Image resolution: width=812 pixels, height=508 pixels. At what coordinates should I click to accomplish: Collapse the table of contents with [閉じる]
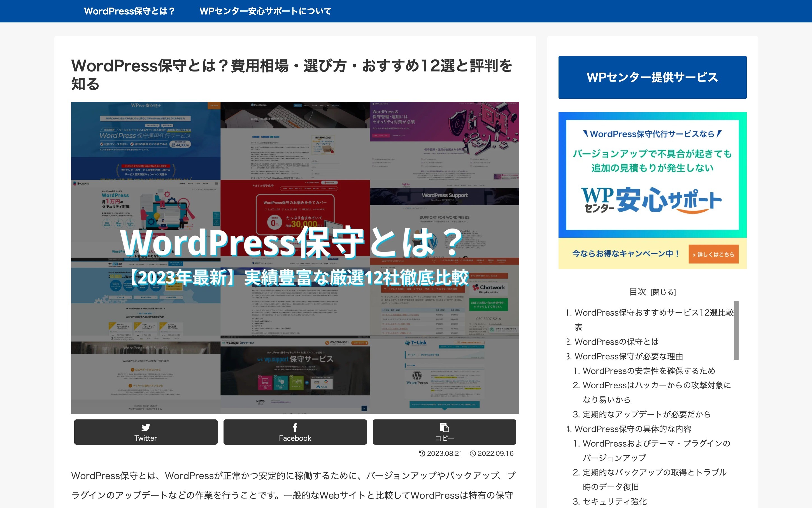click(663, 292)
